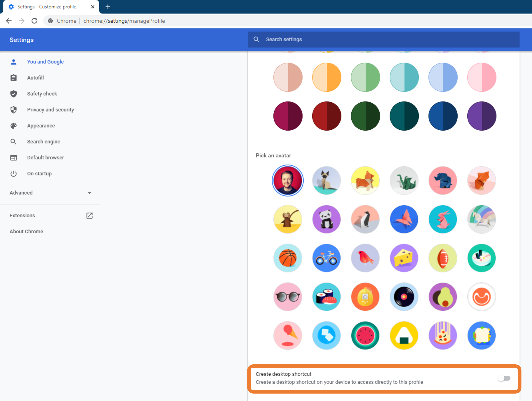
Task: Open Extensions external link icon
Action: [89, 215]
